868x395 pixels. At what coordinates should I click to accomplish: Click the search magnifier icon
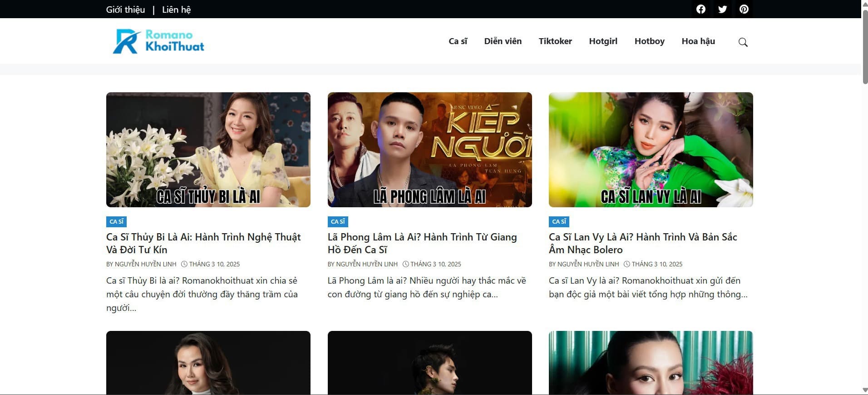743,42
